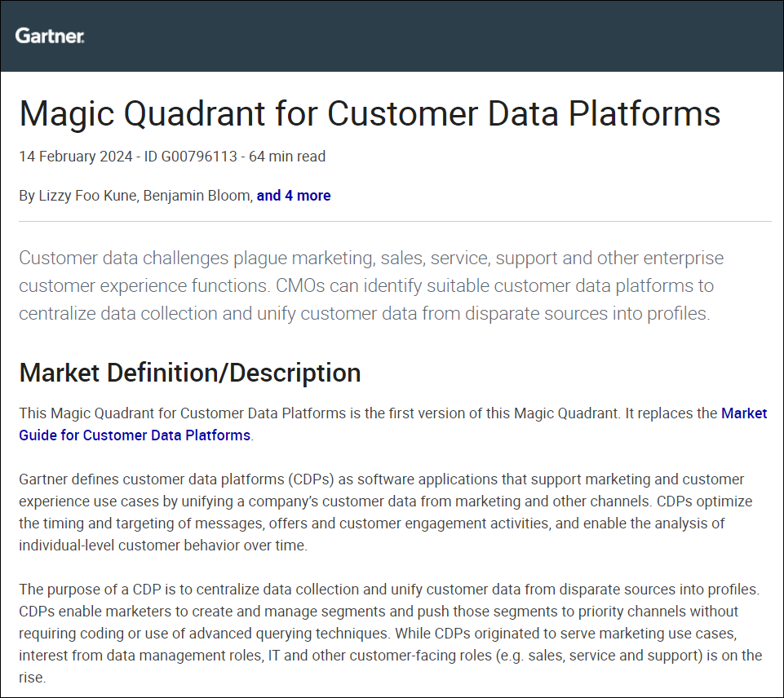Click the horizontal divider line below the authors

(x=395, y=221)
